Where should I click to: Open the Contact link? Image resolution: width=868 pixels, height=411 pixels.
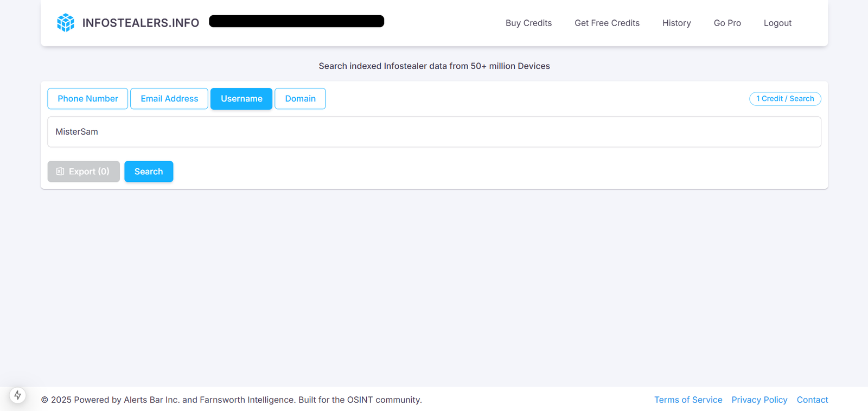(x=812, y=400)
